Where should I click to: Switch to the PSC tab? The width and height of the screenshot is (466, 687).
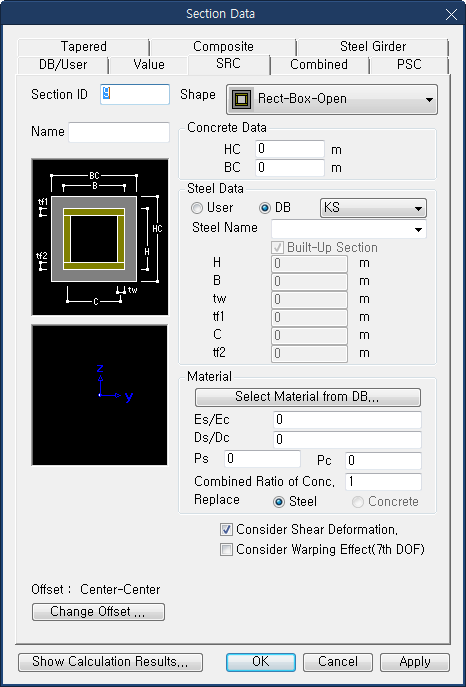409,64
